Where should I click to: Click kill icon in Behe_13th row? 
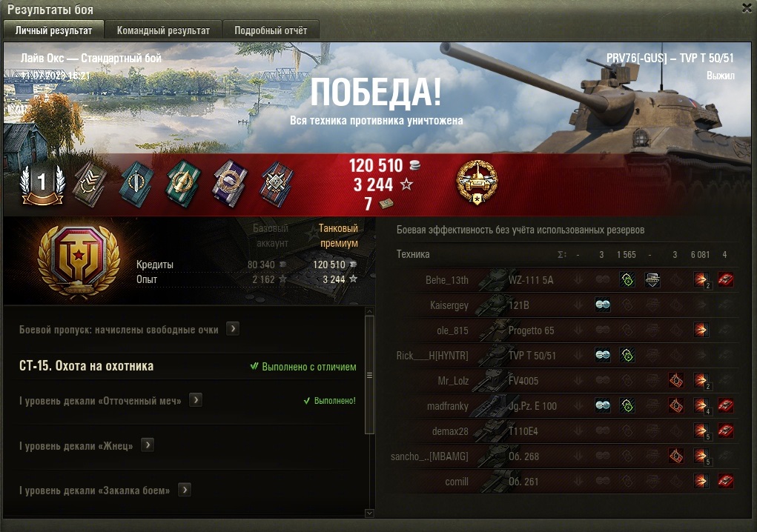725,280
